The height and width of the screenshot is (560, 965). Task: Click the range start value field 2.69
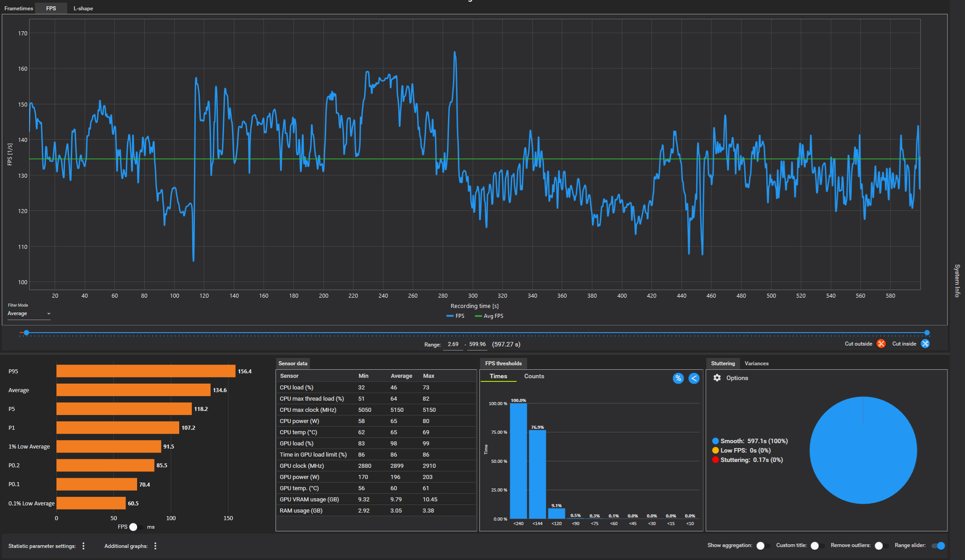453,344
